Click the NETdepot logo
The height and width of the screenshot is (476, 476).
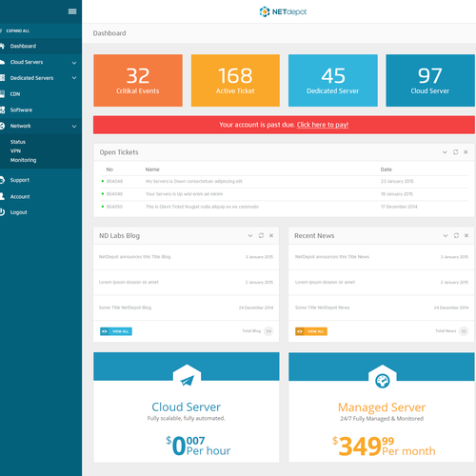pos(283,12)
